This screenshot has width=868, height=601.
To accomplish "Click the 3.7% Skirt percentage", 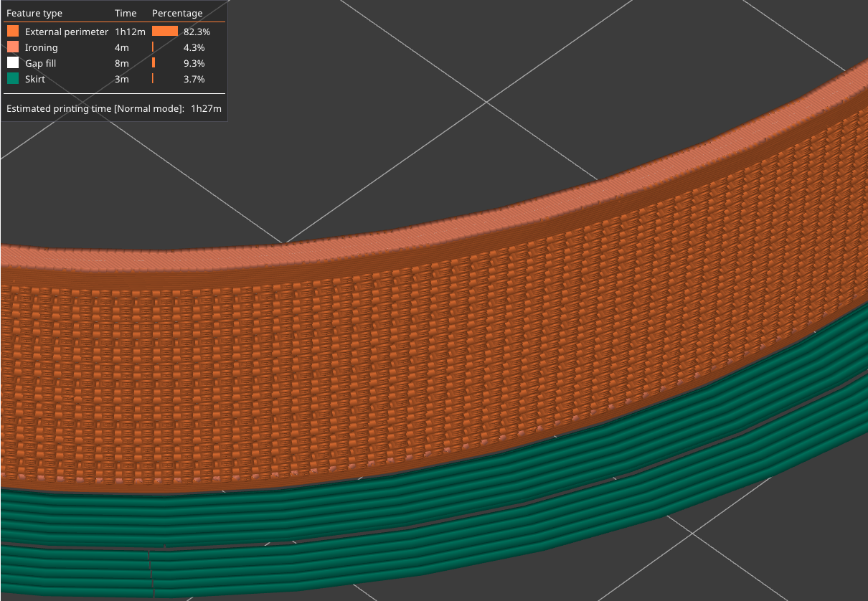I will tap(194, 79).
